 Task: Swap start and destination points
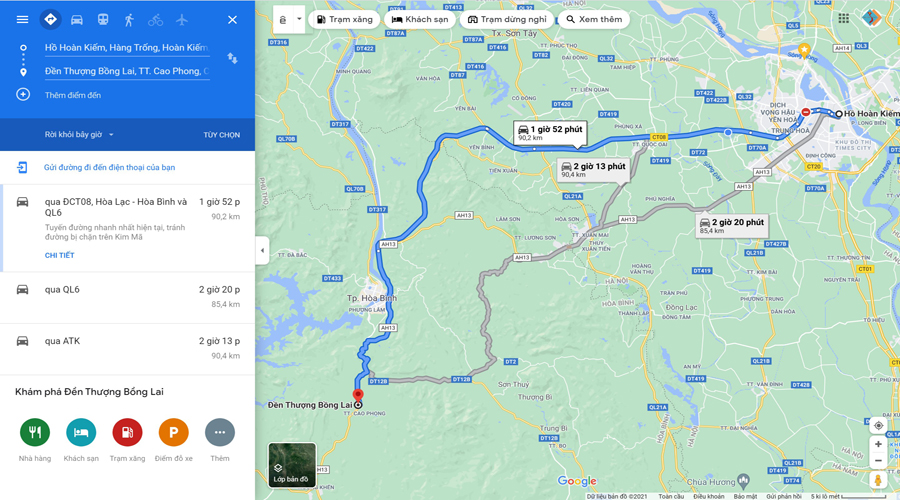click(x=232, y=58)
